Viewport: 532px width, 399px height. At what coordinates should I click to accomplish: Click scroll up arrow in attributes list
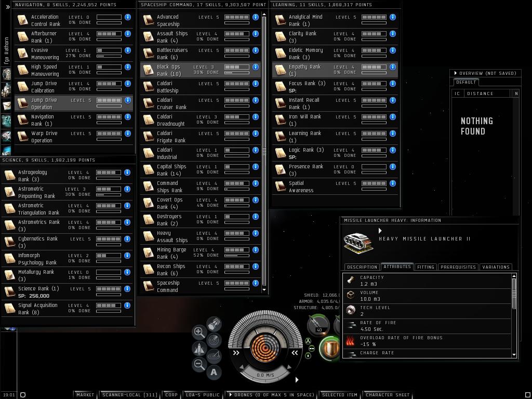pos(514,276)
